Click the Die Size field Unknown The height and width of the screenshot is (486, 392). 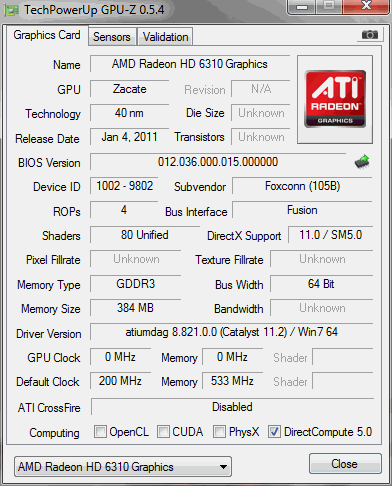click(261, 113)
